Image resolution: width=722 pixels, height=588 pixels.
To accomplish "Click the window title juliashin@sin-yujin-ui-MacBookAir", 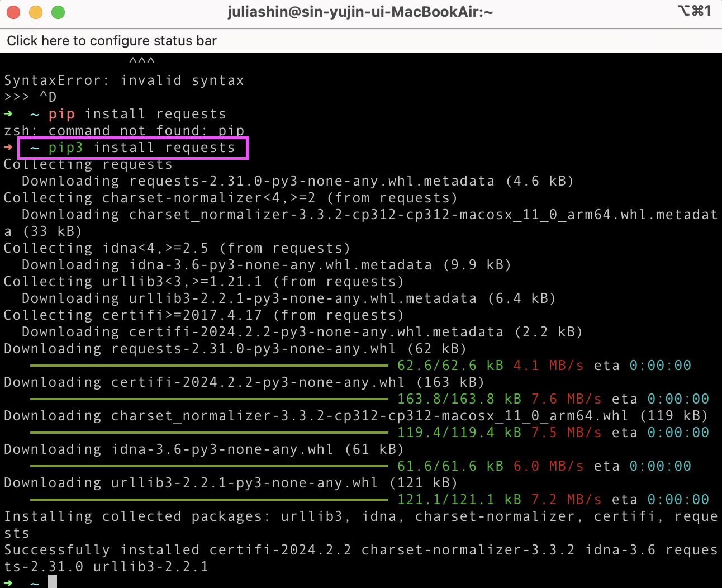I will [x=360, y=12].
